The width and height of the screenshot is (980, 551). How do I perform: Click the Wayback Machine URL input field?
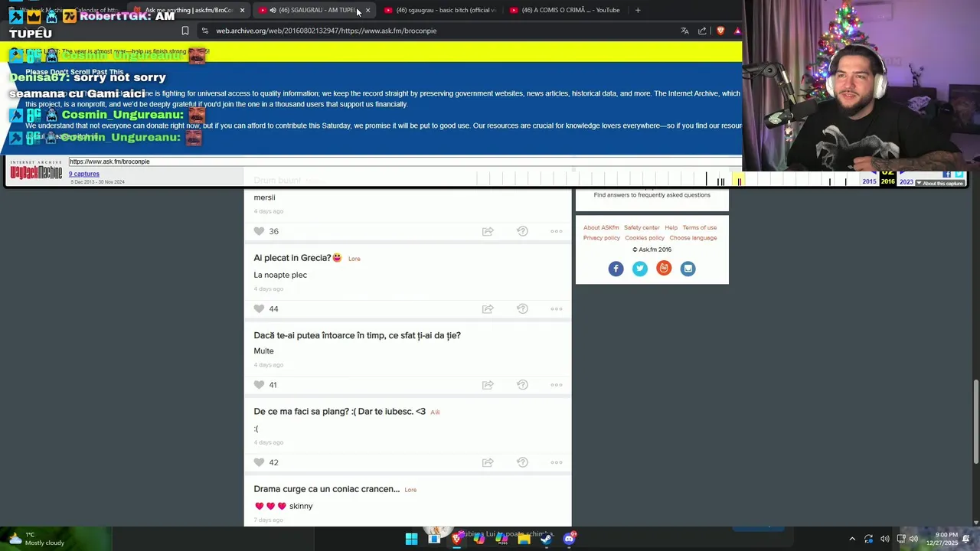coord(404,161)
